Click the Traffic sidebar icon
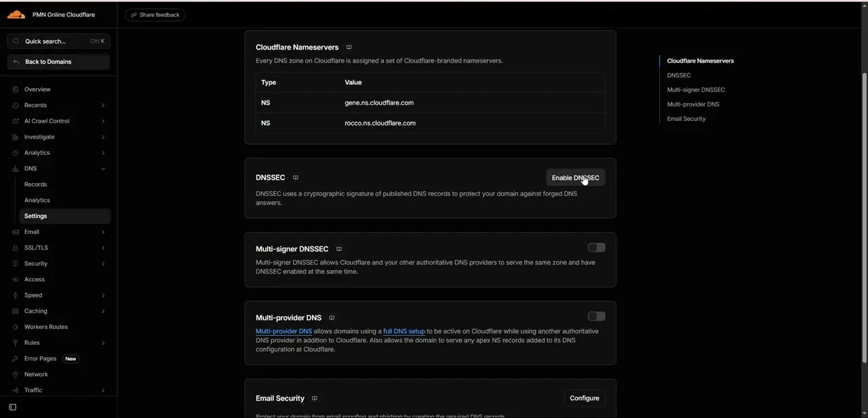This screenshot has height=418, width=868. tap(16, 390)
